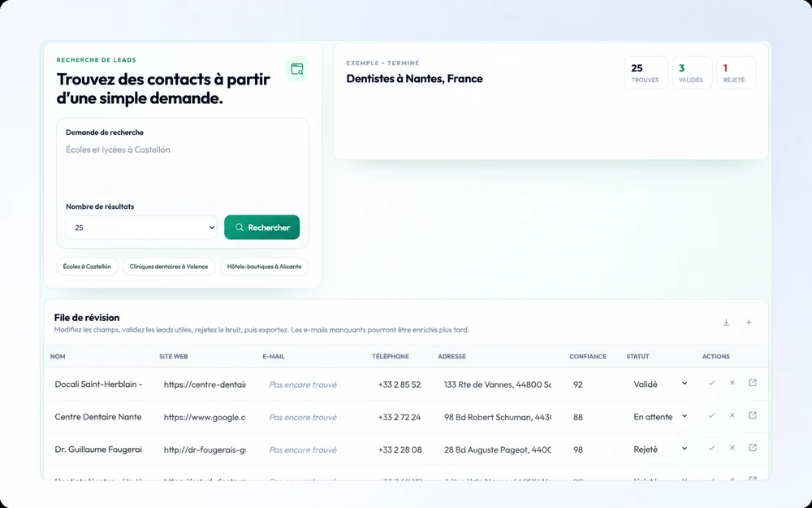Edit the https://centre-dentair website field
This screenshot has width=812, height=508.
click(x=205, y=384)
